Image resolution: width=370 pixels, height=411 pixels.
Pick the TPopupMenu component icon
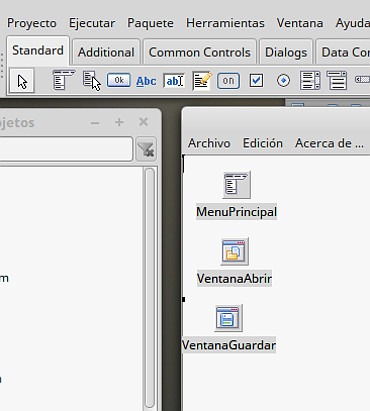pyautogui.click(x=92, y=80)
